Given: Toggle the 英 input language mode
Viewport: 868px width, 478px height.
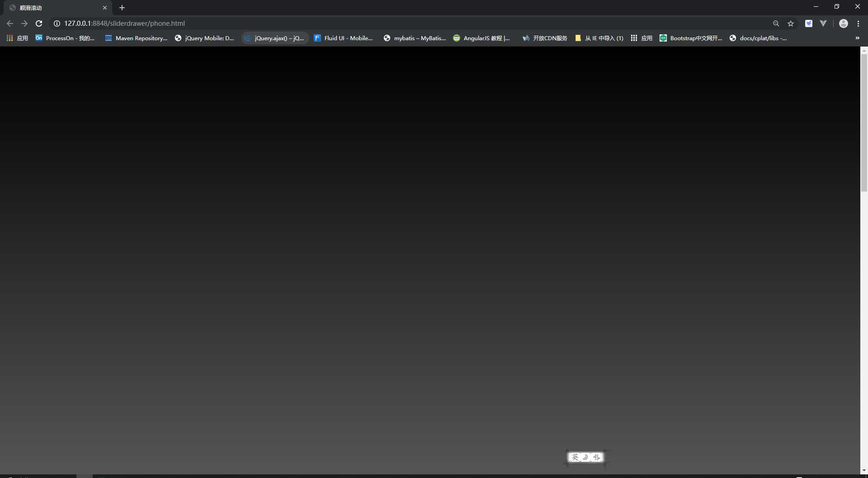Looking at the screenshot, I should pyautogui.click(x=575, y=457).
